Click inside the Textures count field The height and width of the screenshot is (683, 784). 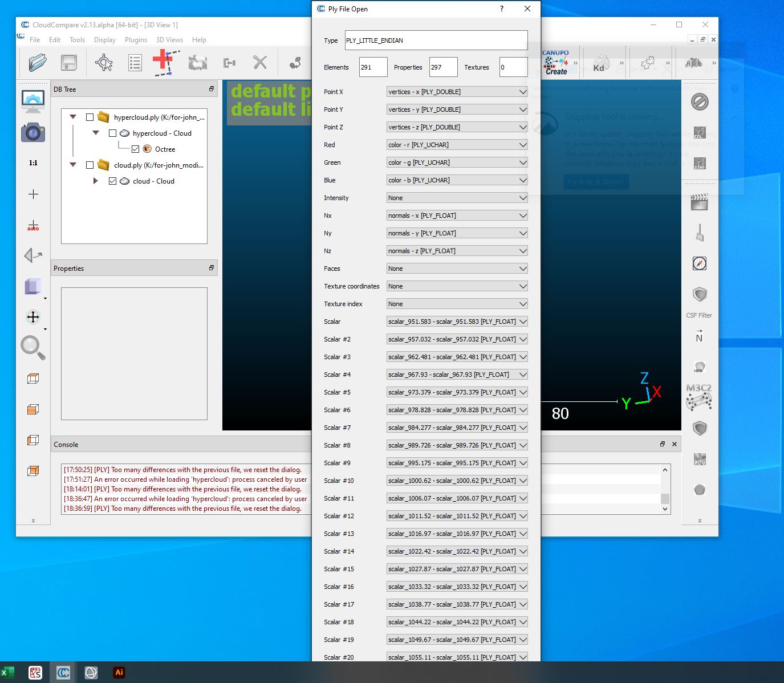click(x=512, y=67)
